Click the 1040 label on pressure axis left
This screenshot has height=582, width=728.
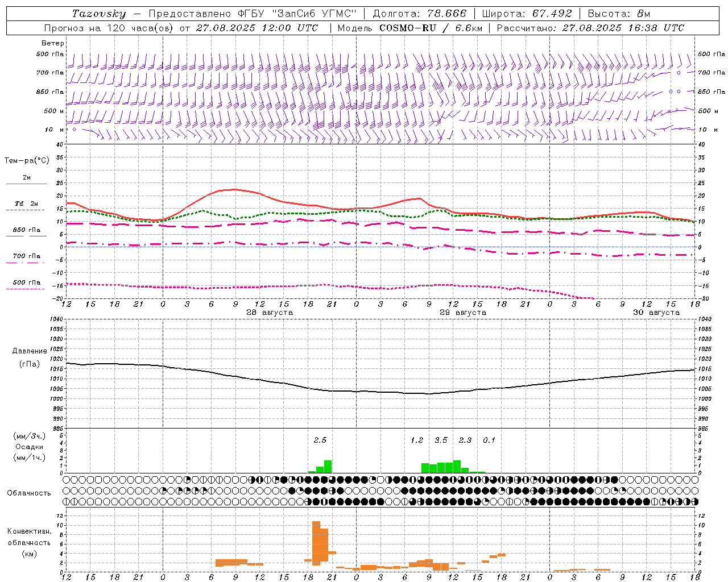(x=56, y=319)
